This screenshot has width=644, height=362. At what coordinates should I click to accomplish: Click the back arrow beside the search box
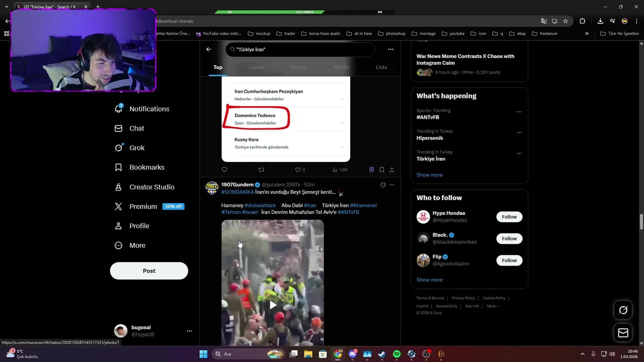209,49
